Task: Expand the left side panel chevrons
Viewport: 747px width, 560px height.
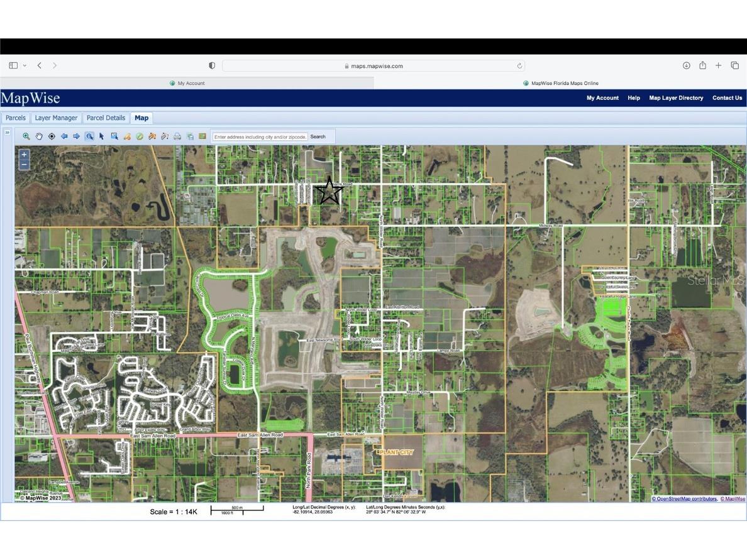Action: pos(7,133)
